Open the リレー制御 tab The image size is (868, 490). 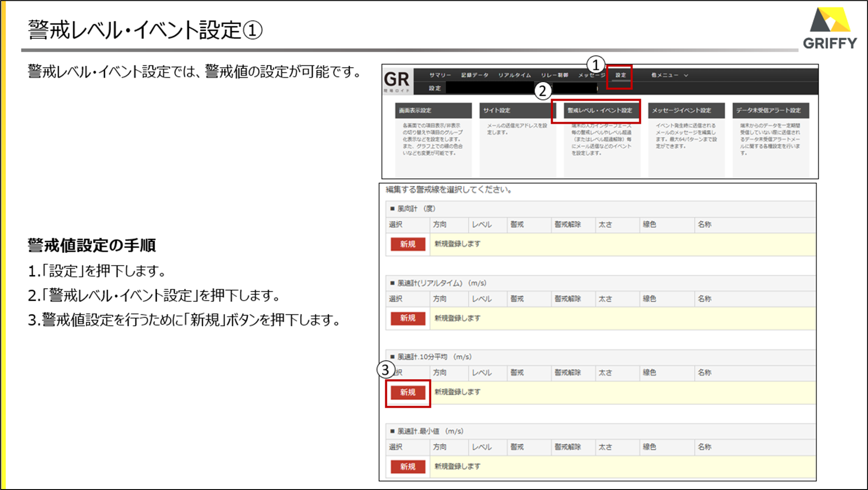point(554,75)
